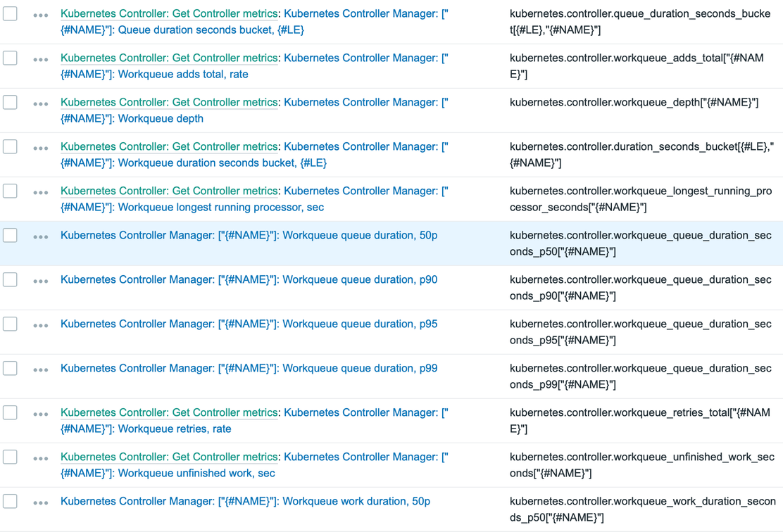Image resolution: width=783 pixels, height=532 pixels.
Task: Open the Workqueue adds total, rate item
Action: point(254,66)
